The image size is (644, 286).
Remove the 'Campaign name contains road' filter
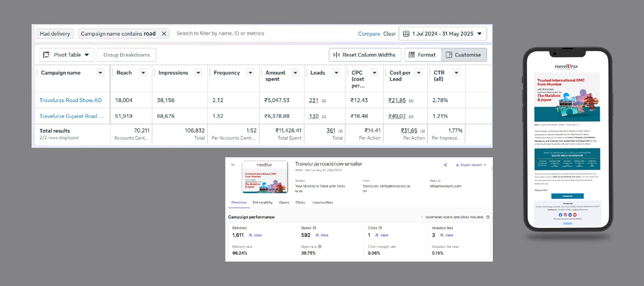164,34
